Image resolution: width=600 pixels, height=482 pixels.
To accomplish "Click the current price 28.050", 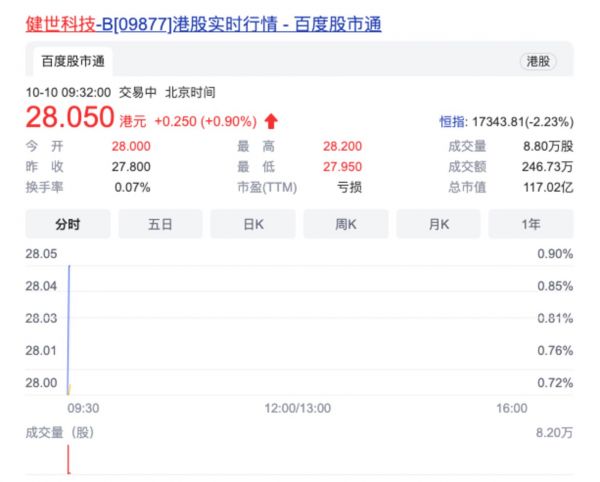I will point(69,119).
